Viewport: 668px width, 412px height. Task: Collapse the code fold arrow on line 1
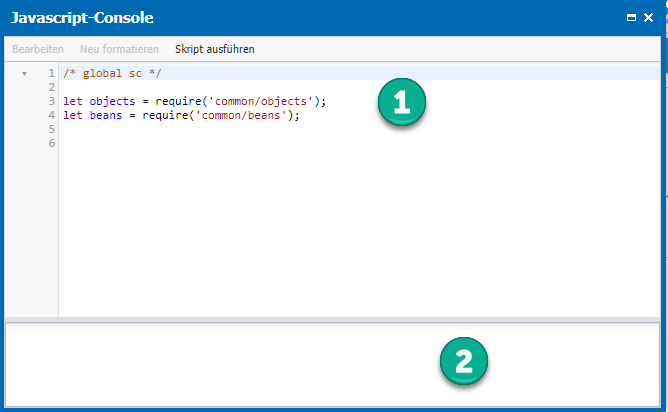click(24, 74)
